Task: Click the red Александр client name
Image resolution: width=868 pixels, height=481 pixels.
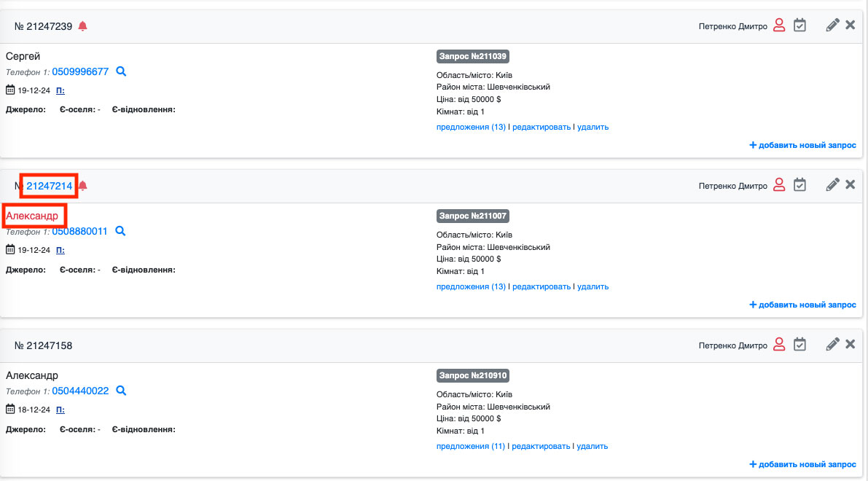Action: (32, 216)
